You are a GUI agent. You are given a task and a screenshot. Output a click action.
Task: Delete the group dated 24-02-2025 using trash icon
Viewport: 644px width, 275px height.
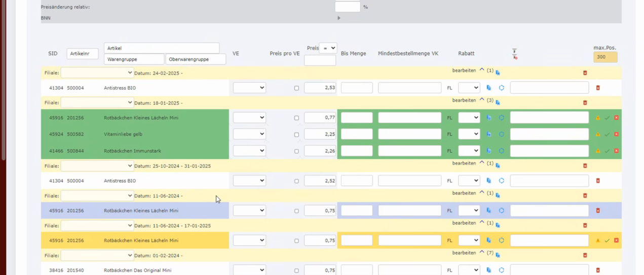pyautogui.click(x=585, y=73)
